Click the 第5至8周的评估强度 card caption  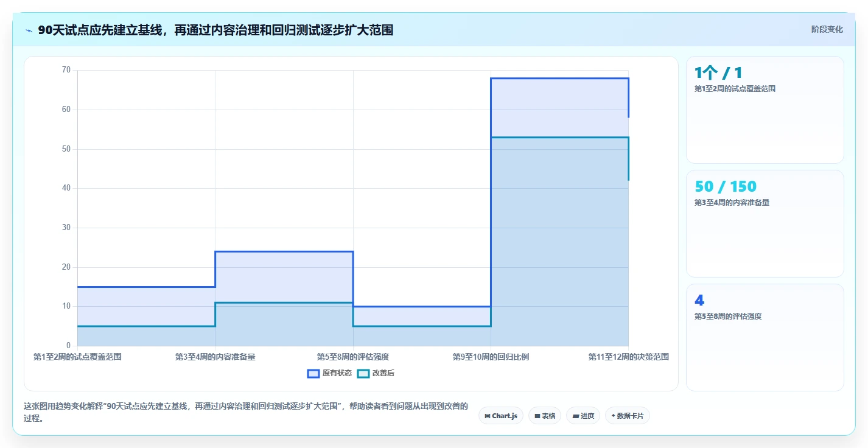click(x=728, y=317)
